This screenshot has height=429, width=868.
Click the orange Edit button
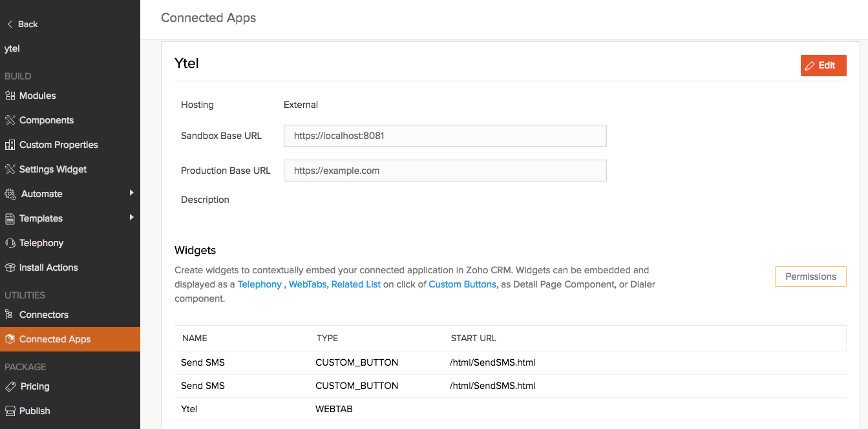pyautogui.click(x=823, y=65)
